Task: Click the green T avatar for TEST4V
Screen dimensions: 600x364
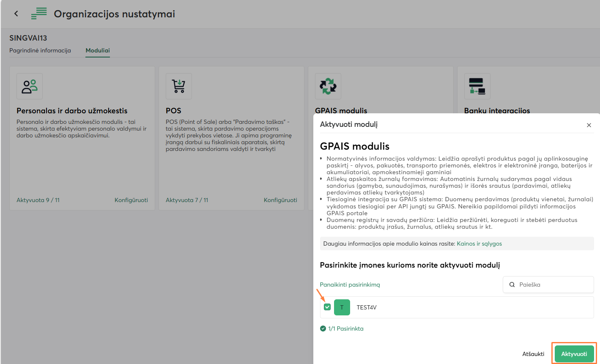Action: [342, 307]
